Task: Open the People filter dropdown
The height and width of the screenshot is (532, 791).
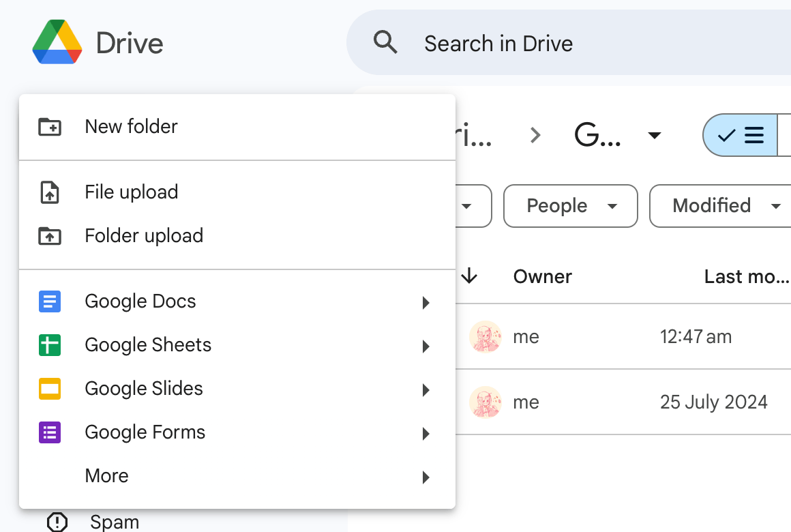Action: tap(571, 206)
